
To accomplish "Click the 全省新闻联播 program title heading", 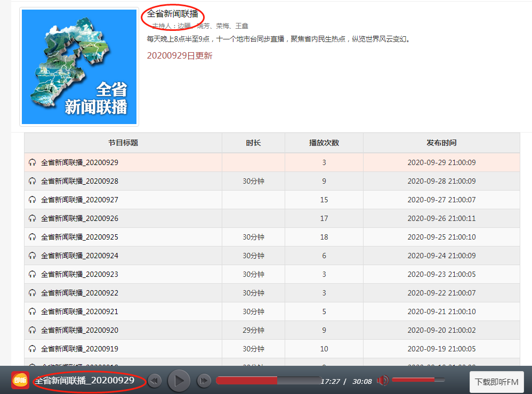I will coord(172,14).
